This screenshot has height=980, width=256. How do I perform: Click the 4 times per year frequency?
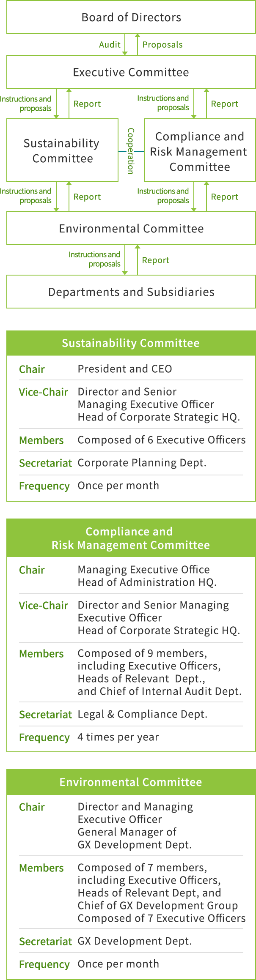tap(118, 737)
